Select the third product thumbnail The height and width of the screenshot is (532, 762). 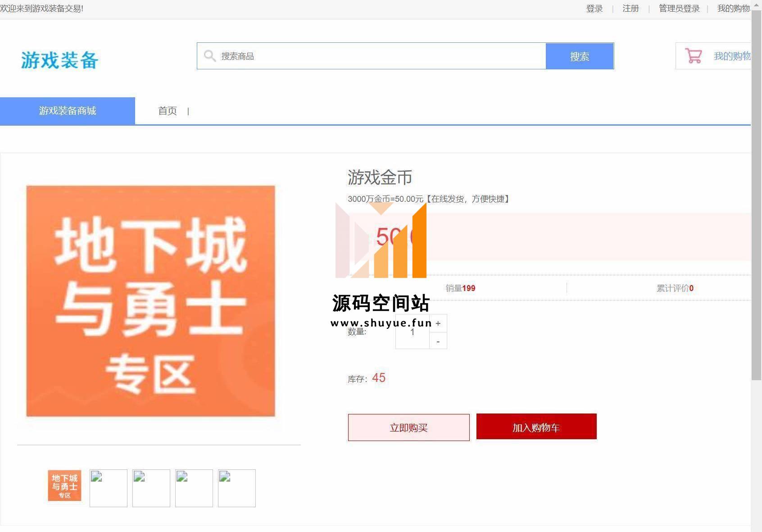coord(151,488)
